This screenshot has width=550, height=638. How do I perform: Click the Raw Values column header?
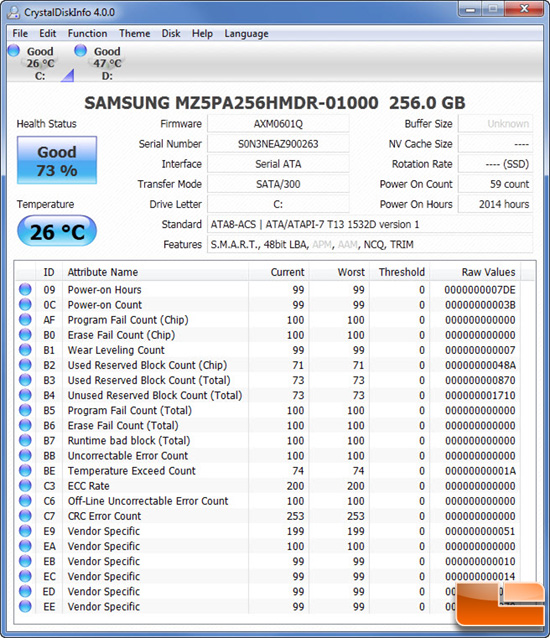click(x=475, y=272)
